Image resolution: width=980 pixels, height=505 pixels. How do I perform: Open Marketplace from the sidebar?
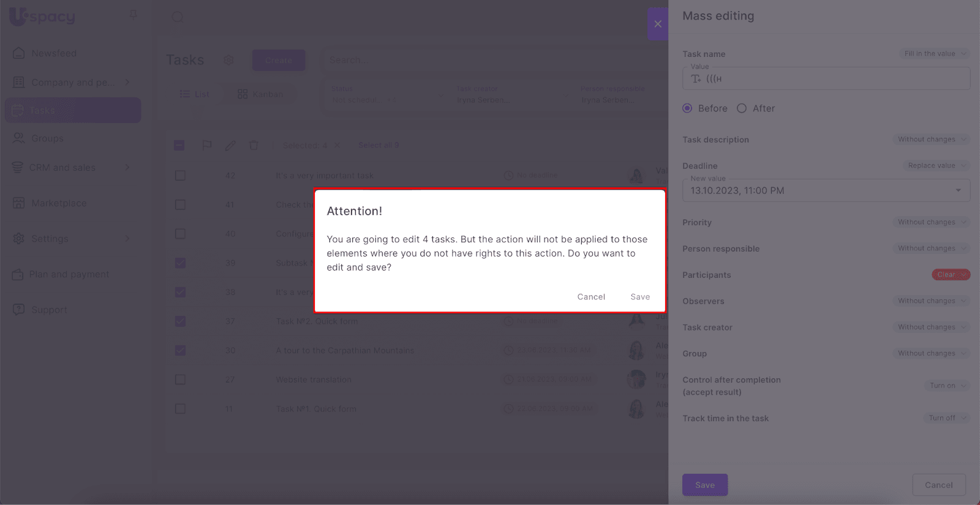pos(59,203)
